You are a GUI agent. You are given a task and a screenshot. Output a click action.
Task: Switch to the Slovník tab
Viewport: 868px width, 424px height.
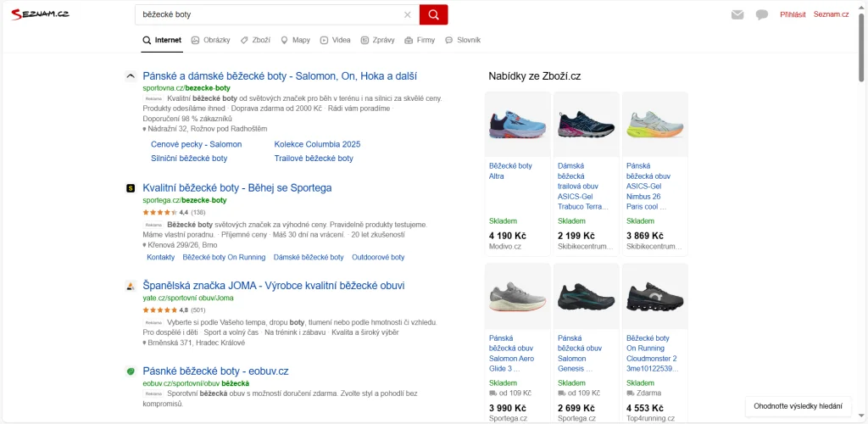click(x=463, y=41)
